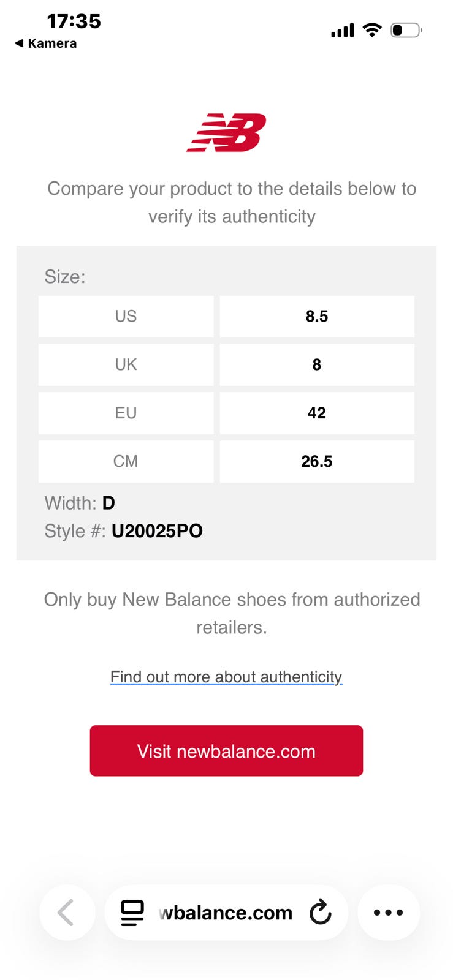
Task: Open the three-dot more options button
Action: [389, 913]
